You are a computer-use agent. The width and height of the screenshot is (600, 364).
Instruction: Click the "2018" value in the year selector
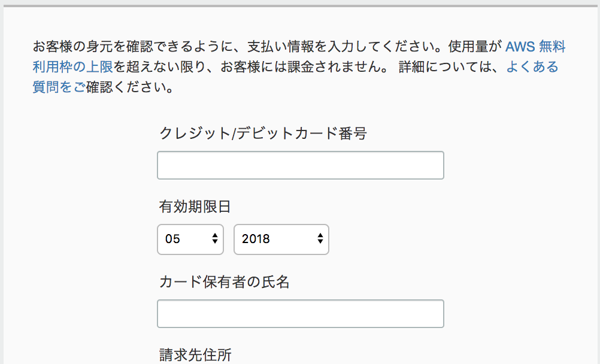click(256, 239)
